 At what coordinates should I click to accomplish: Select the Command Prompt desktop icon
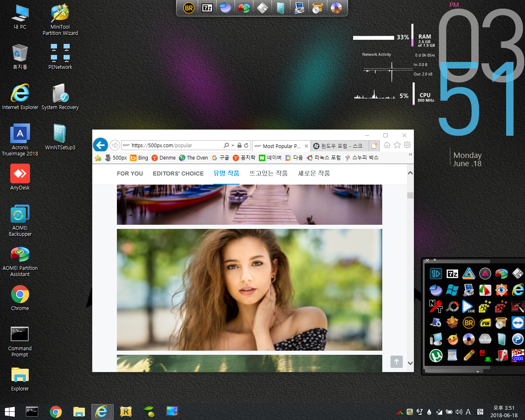(20, 341)
